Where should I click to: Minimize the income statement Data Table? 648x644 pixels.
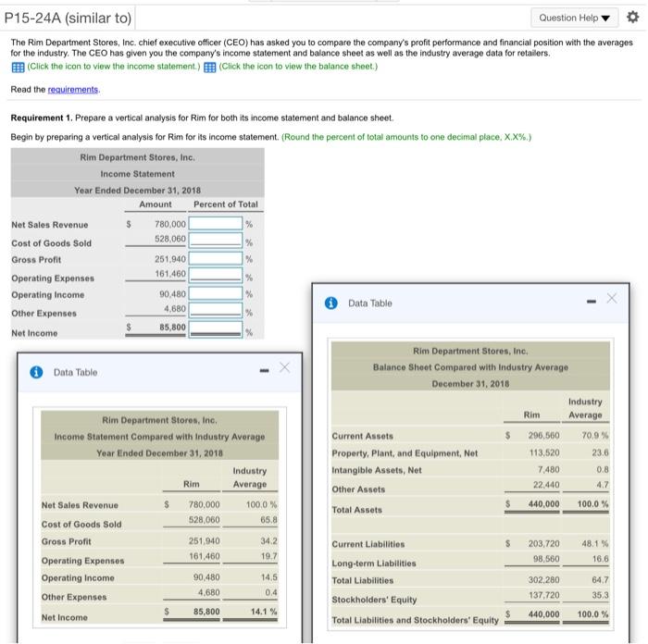click(x=264, y=371)
